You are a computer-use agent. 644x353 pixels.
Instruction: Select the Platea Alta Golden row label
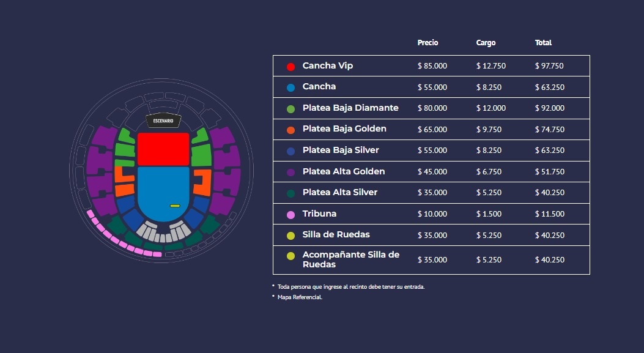pos(343,171)
